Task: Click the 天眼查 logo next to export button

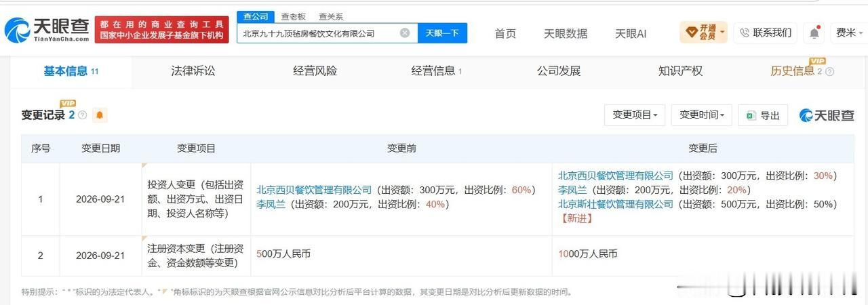Action: point(827,115)
